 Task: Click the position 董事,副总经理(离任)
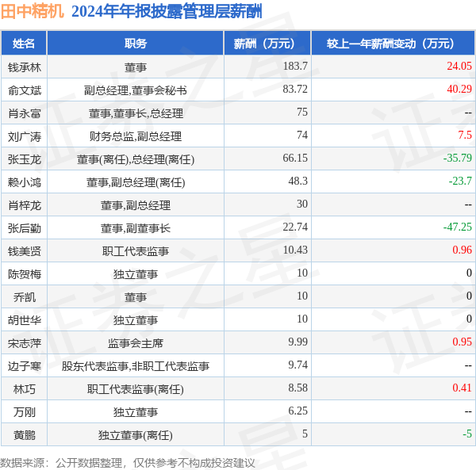pos(136,182)
